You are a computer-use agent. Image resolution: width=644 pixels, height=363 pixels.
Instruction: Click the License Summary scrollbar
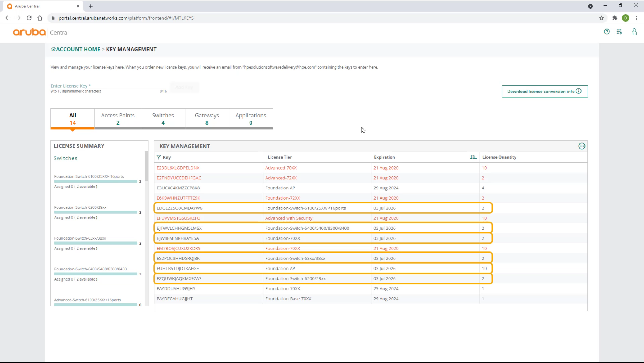coord(146,166)
